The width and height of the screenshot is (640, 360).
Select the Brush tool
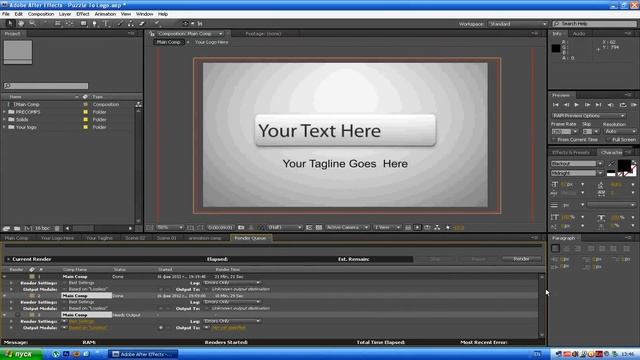click(120, 24)
